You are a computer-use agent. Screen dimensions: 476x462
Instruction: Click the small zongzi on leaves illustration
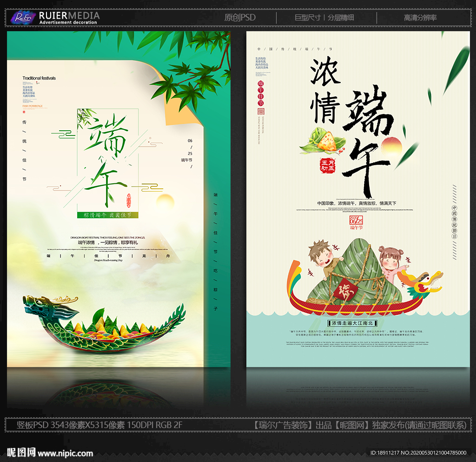coord(323,141)
